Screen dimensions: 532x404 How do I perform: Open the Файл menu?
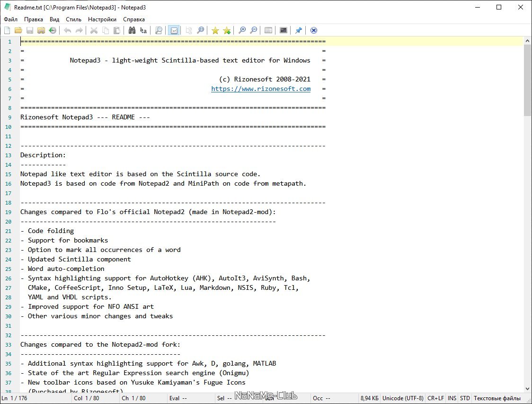pyautogui.click(x=10, y=19)
